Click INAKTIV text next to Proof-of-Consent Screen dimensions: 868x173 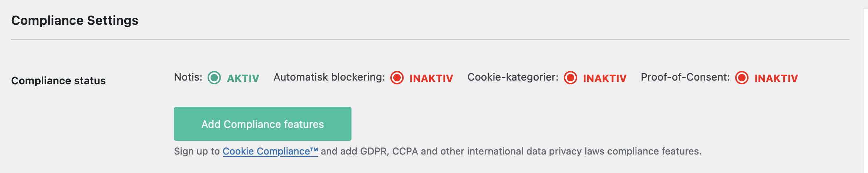pyautogui.click(x=776, y=78)
